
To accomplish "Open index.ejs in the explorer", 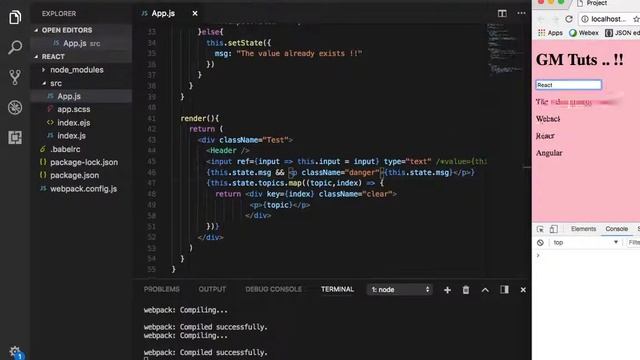I will click(73, 122).
